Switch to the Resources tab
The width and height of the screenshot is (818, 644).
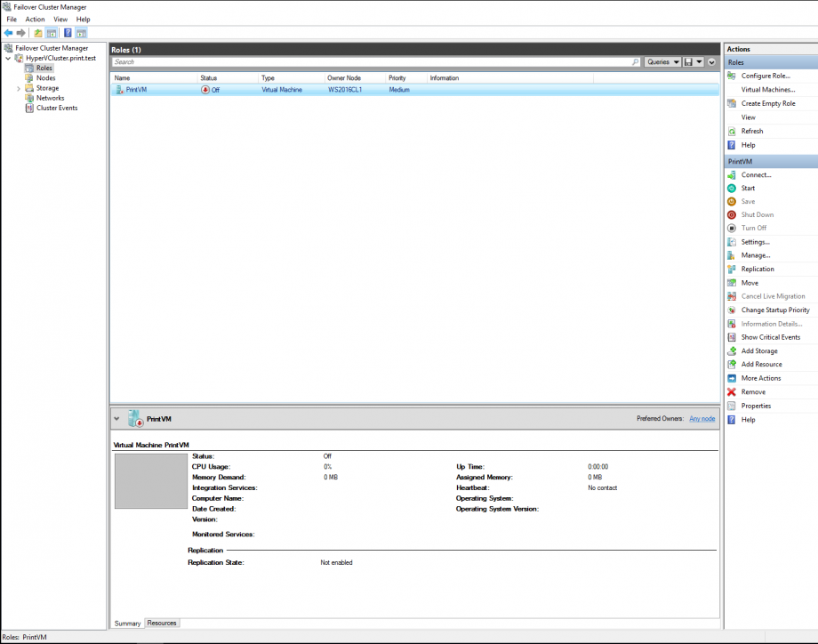point(161,623)
